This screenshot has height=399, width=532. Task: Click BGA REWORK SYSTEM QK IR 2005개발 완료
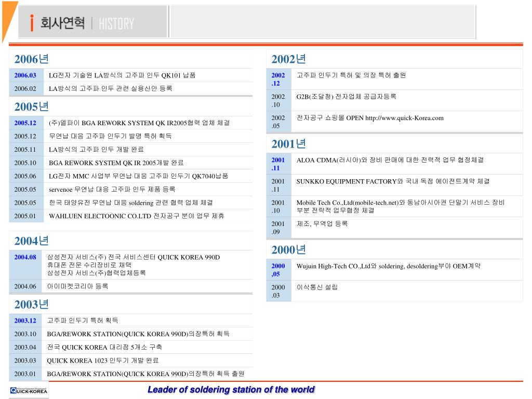[x=116, y=163]
